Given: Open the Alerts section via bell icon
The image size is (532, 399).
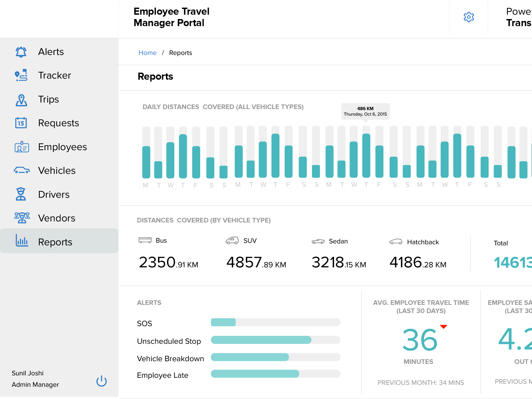Looking at the screenshot, I should (x=21, y=52).
